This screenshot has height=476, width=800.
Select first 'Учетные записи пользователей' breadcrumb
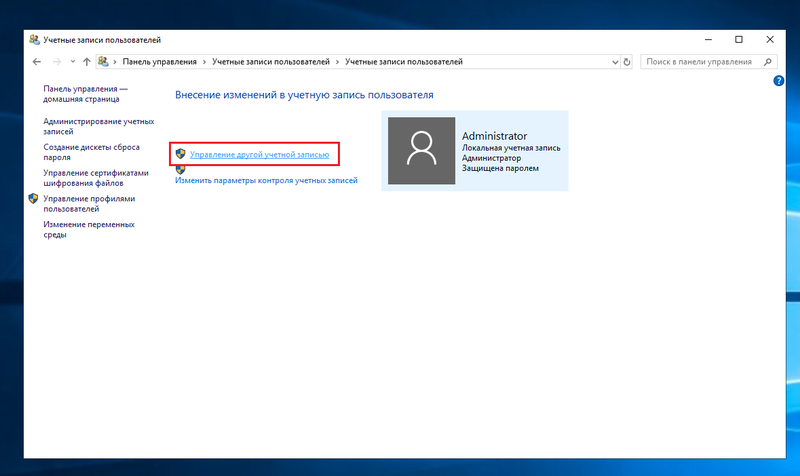coord(271,62)
